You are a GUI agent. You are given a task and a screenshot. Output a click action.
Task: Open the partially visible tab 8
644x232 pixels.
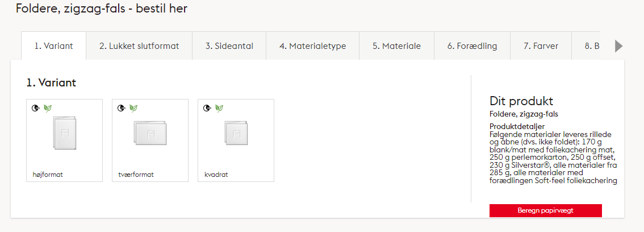(x=591, y=46)
